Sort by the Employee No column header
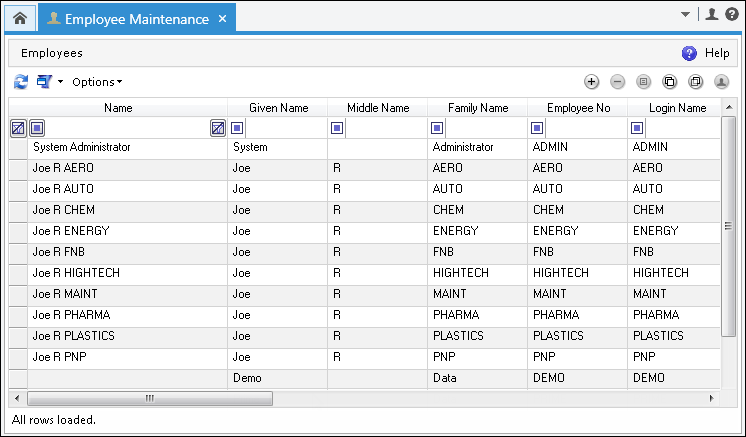Screen dimensions: 746x437 tap(578, 108)
